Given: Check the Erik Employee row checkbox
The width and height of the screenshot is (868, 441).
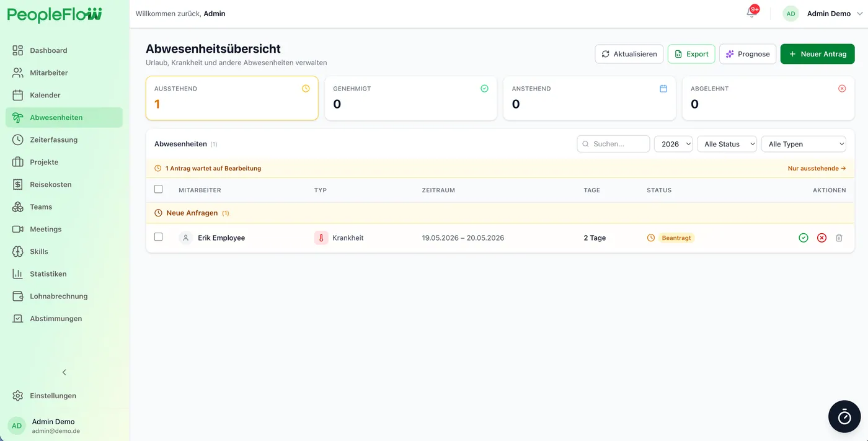Looking at the screenshot, I should click(158, 237).
